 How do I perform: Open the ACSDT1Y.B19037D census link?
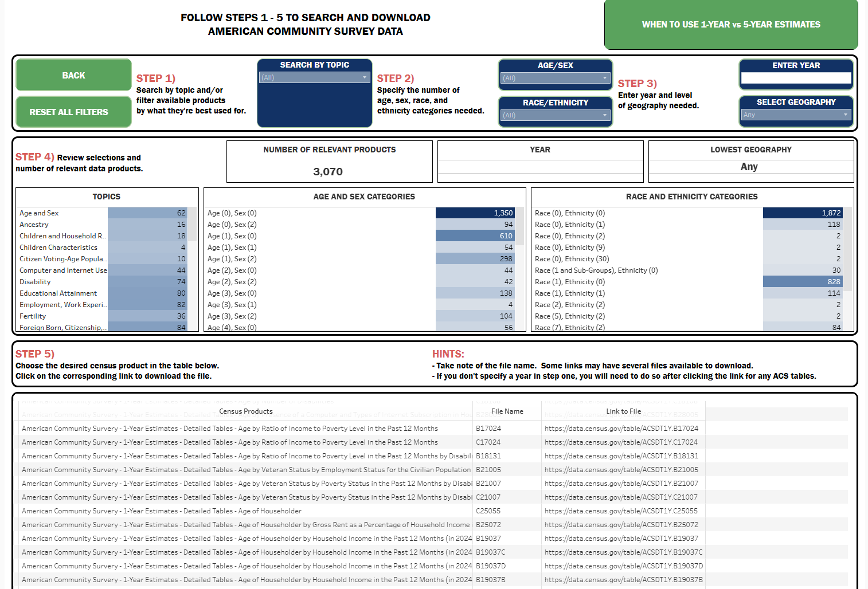click(624, 566)
